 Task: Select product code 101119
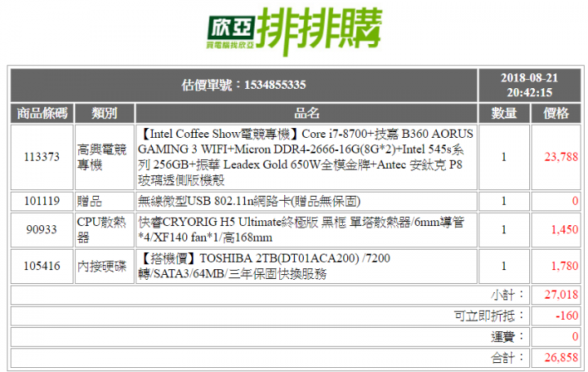(x=42, y=201)
